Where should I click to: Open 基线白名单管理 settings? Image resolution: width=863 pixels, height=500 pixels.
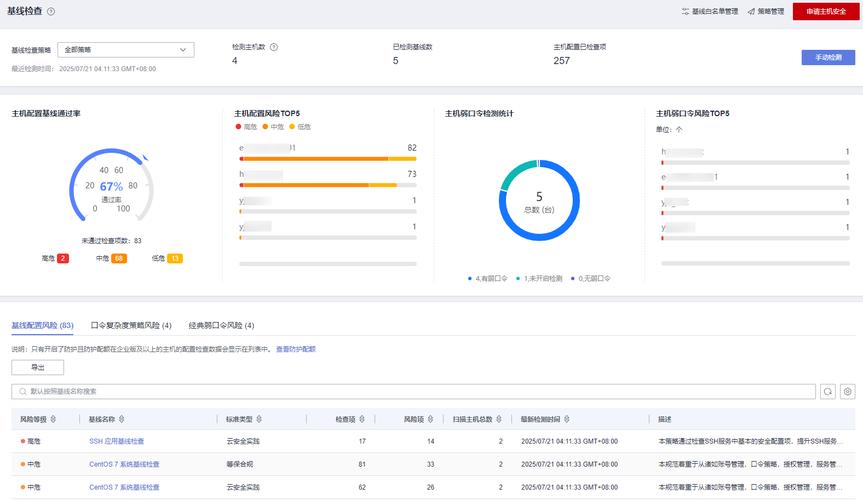point(709,11)
